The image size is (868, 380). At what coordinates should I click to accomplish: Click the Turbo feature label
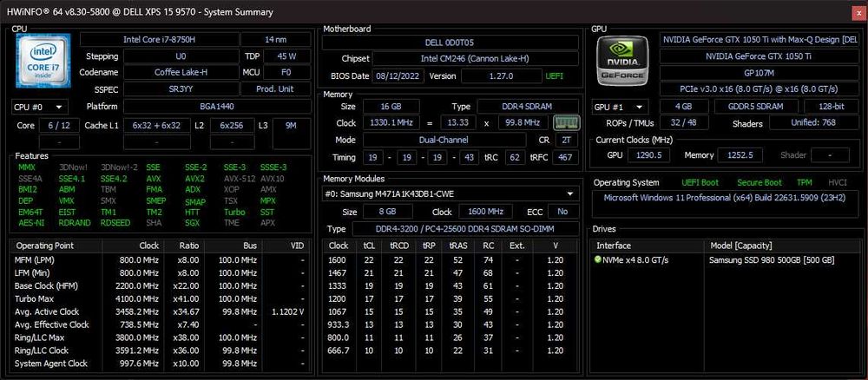click(234, 212)
